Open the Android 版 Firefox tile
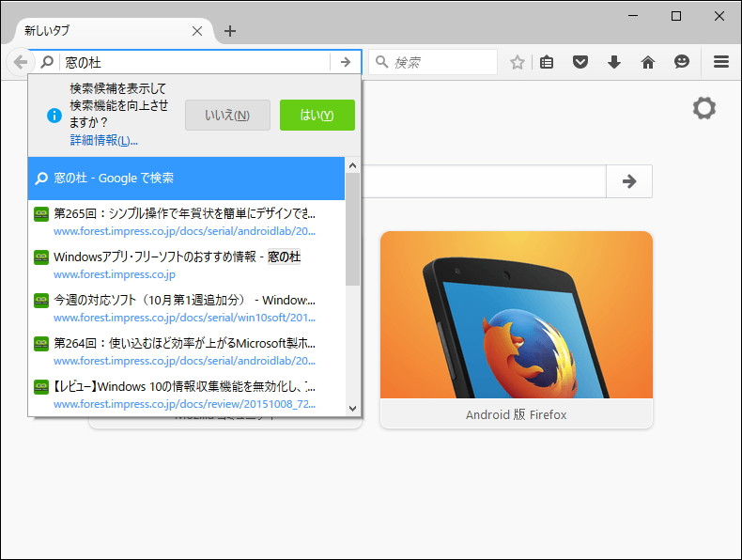This screenshot has width=742, height=560. 517,330
